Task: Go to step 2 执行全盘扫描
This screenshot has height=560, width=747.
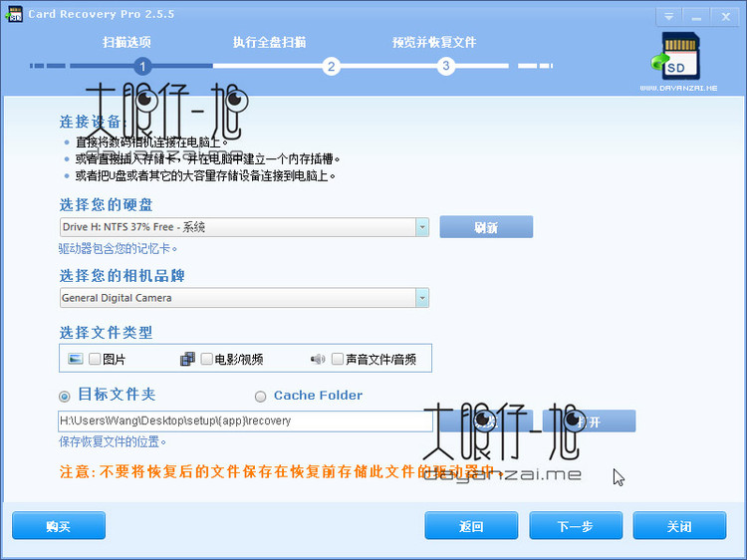Action: 269,43
